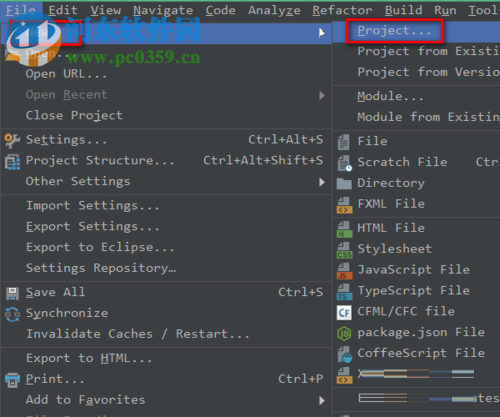Image resolution: width=500 pixels, height=417 pixels.
Task: Click the package.json File icon
Action: [x=344, y=333]
